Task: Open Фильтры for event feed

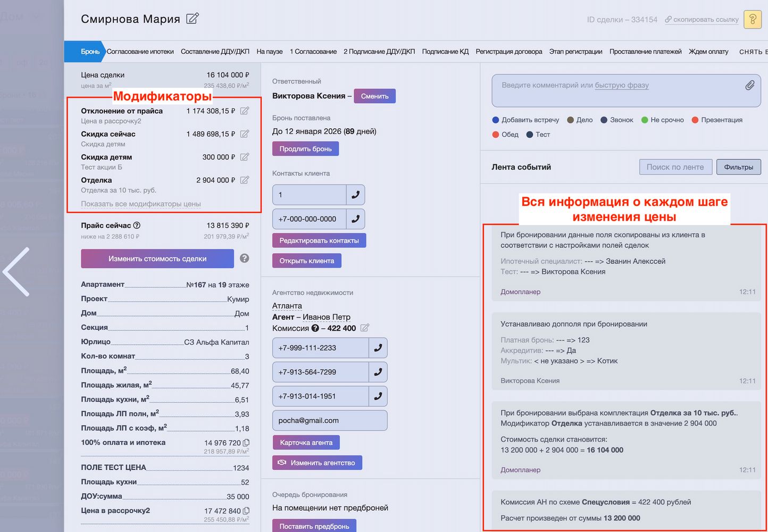Action: (739, 167)
